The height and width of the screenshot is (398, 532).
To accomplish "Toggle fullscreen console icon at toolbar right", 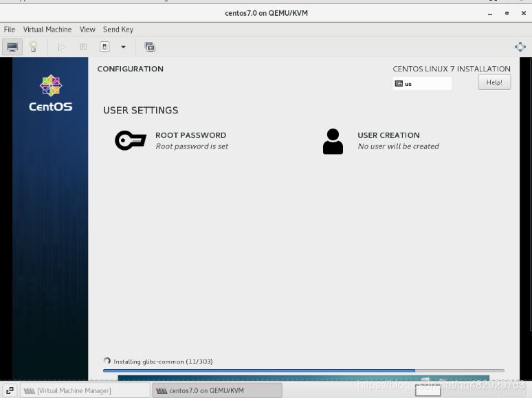I will (520, 47).
